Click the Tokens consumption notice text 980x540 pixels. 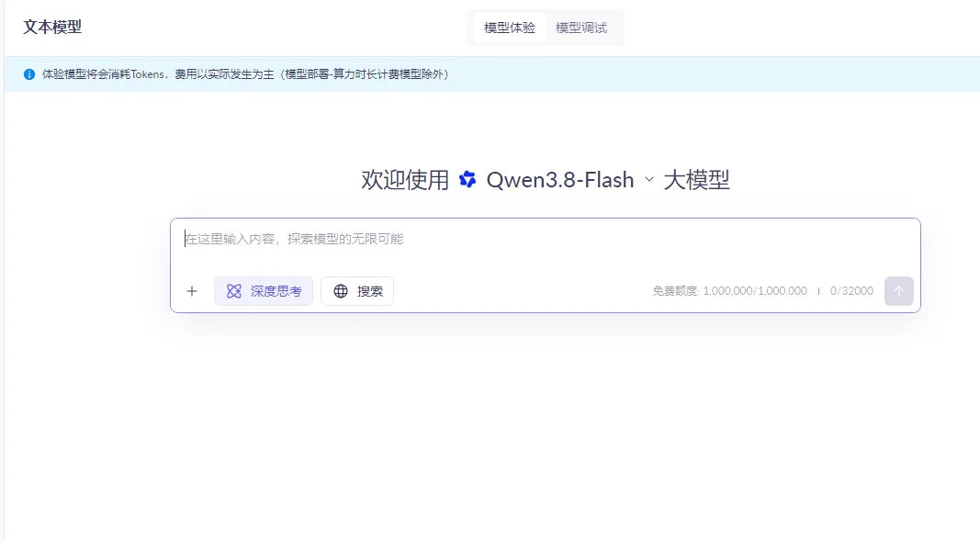pyautogui.click(x=245, y=74)
